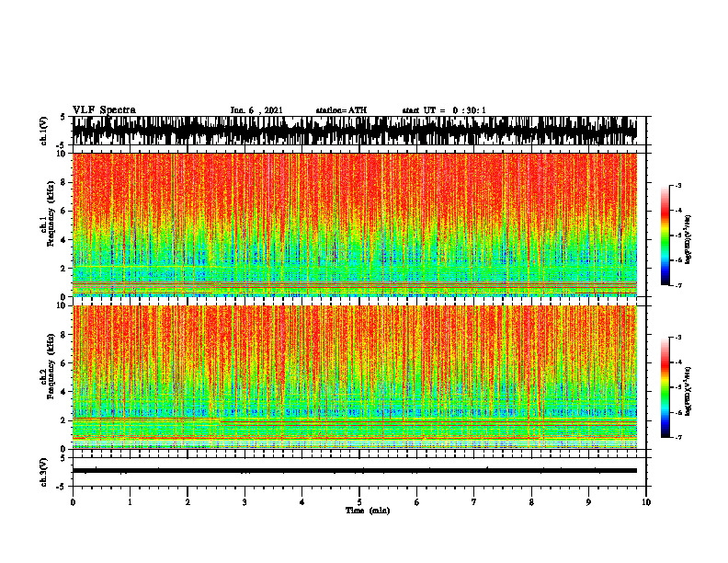728x563 pixels.
Task: Click the '2' tick on the time axis
Action: point(188,502)
